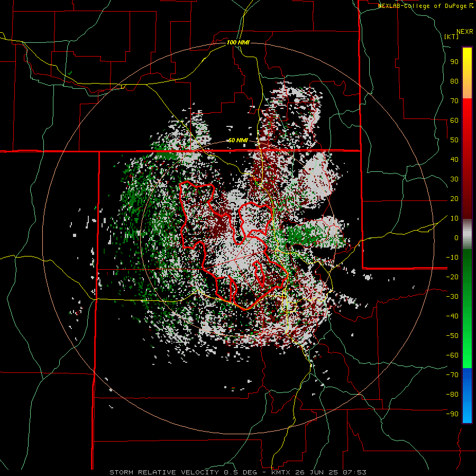
Task: Click the 10 value on velocity scale
Action: pos(454,218)
